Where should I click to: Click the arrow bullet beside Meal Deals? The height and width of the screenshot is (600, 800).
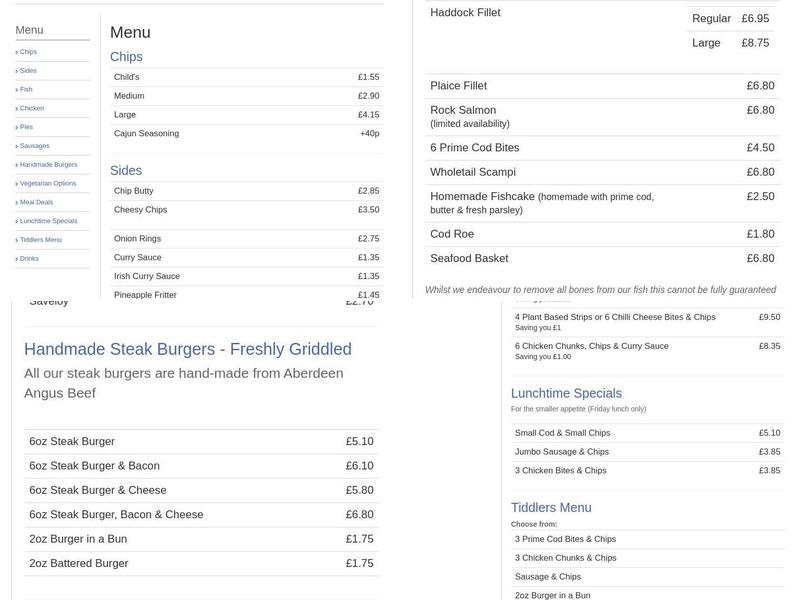[18, 201]
